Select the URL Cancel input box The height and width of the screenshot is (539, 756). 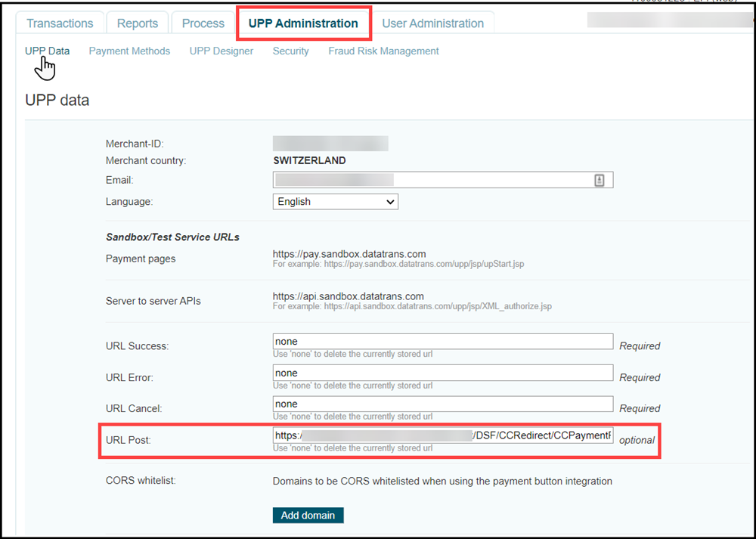[442, 404]
